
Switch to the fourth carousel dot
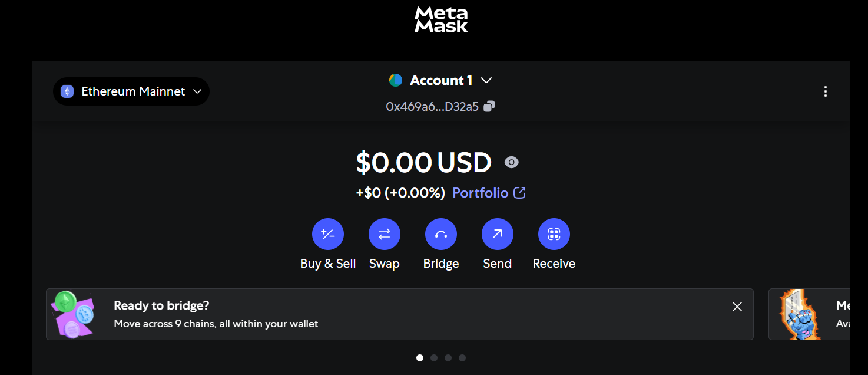pos(462,358)
